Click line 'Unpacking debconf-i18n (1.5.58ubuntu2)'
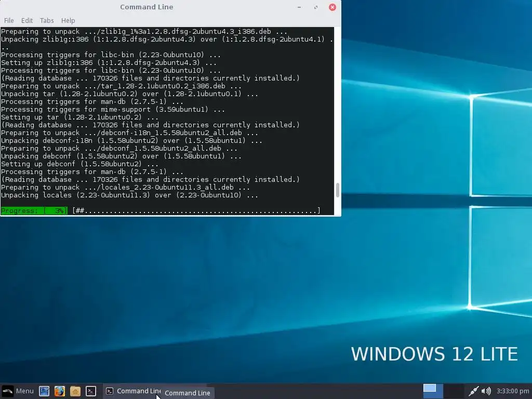Viewport: 532px width, 399px height. [x=131, y=140]
